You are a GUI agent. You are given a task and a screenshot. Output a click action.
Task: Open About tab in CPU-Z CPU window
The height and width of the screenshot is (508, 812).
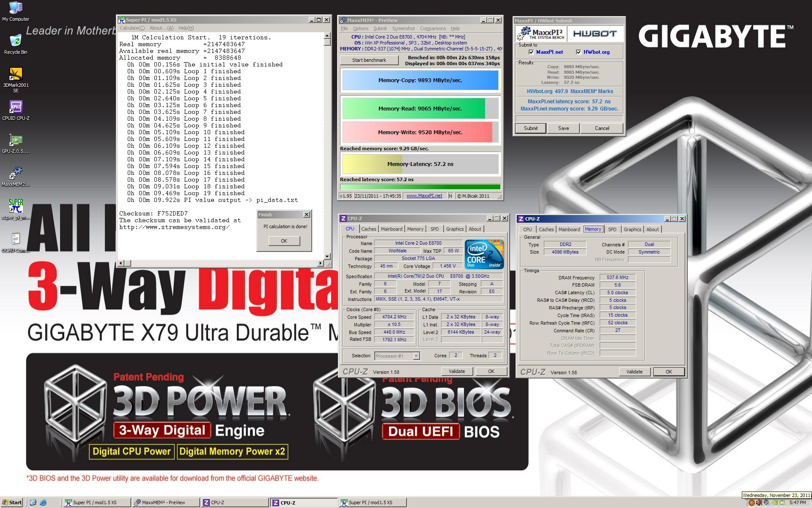click(475, 229)
